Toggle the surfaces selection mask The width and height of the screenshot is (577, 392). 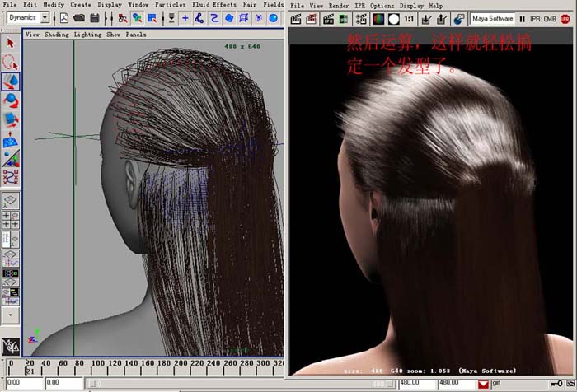(229, 17)
